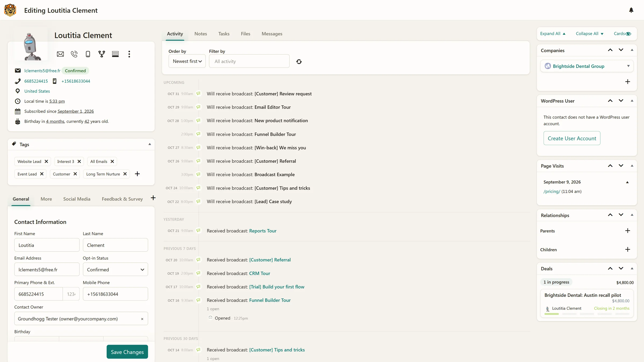Remove the Long Term Nurture tag
Screen dimensions: 644x362
coord(125,174)
